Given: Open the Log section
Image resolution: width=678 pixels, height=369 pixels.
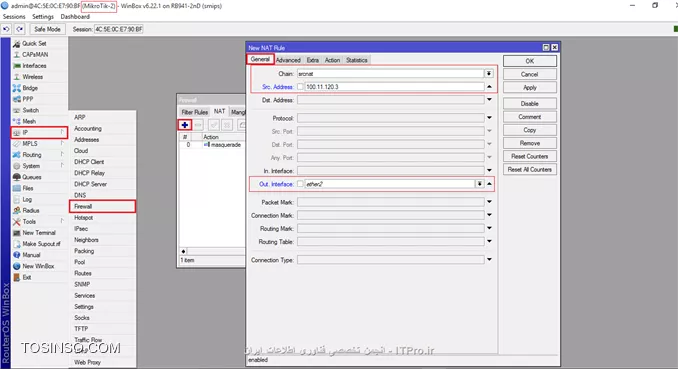Looking at the screenshot, I should tap(27, 199).
